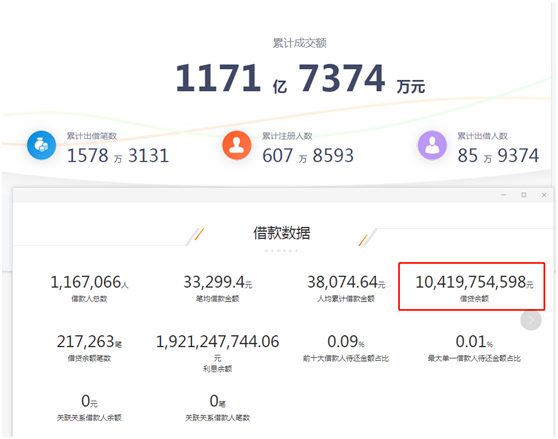The width and height of the screenshot is (558, 439).
Task: Close the loan data window
Action: coord(544,195)
